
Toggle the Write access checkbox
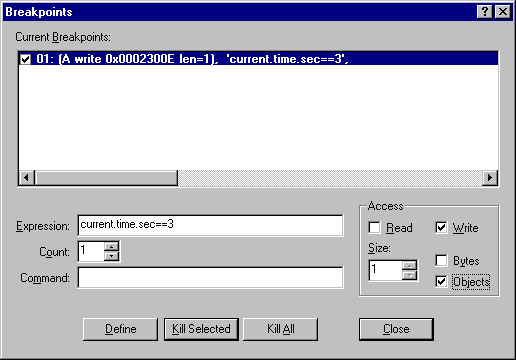(x=441, y=228)
